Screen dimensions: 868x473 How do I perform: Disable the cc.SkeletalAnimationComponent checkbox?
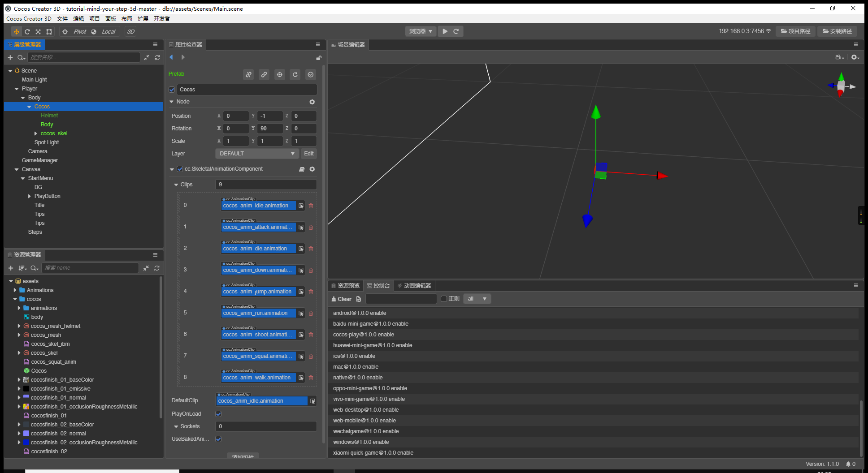(x=180, y=169)
